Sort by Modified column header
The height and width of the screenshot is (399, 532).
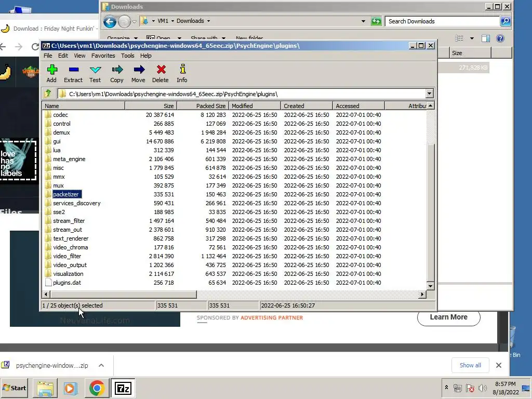(x=255, y=106)
